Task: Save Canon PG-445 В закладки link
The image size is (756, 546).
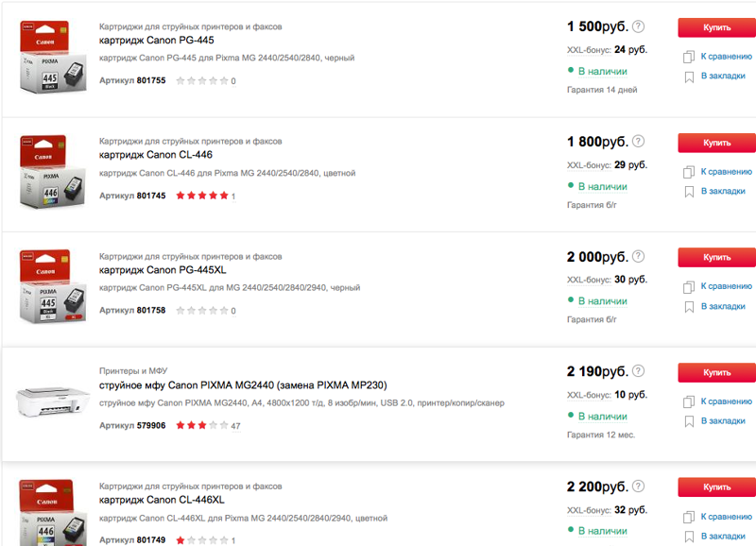Action: [x=723, y=76]
